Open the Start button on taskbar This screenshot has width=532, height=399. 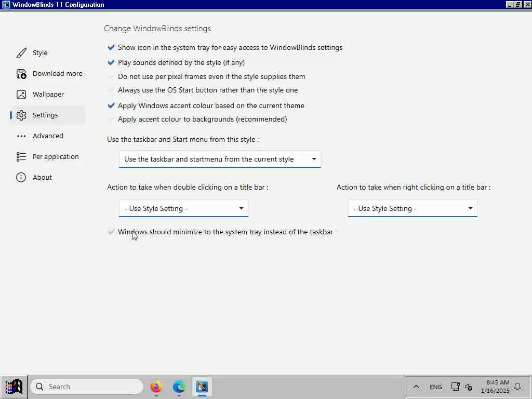pos(14,387)
